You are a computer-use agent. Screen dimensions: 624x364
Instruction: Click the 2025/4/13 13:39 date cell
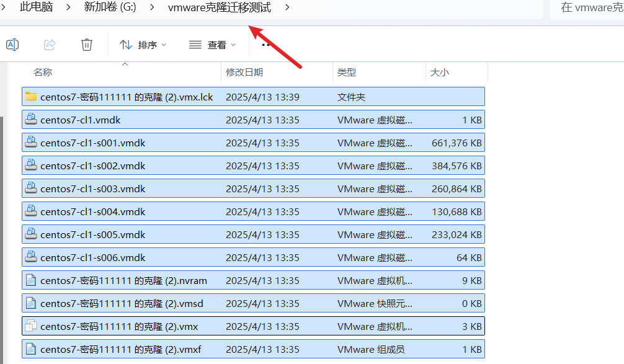pos(262,97)
